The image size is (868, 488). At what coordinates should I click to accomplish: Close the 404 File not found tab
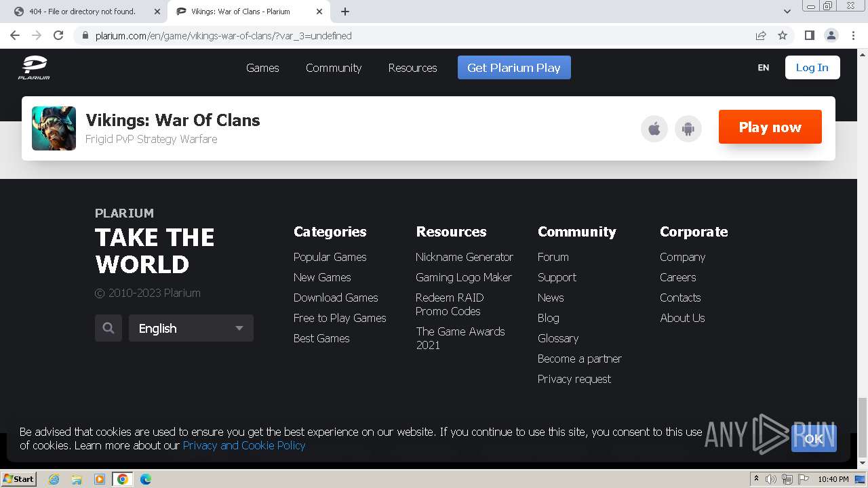(x=157, y=12)
